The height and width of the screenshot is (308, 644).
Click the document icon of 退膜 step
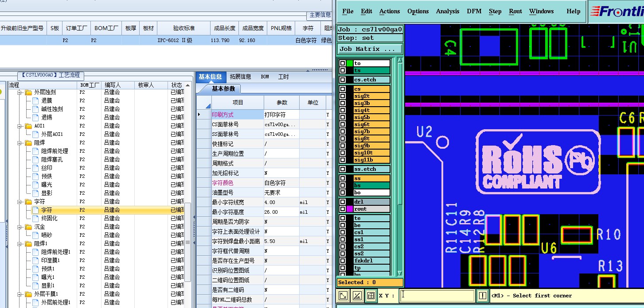tap(35, 101)
